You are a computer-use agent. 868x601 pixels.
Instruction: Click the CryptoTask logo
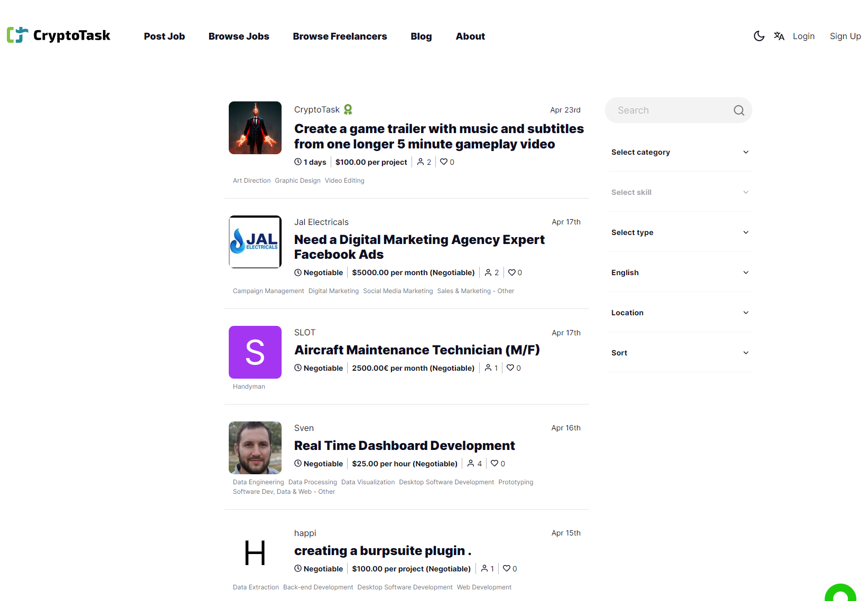click(59, 35)
